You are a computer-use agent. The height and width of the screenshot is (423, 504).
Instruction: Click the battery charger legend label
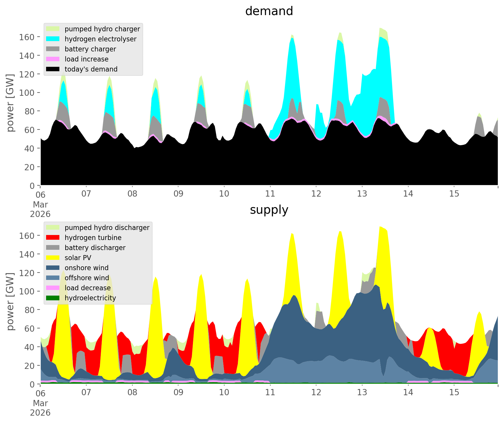[x=90, y=49]
